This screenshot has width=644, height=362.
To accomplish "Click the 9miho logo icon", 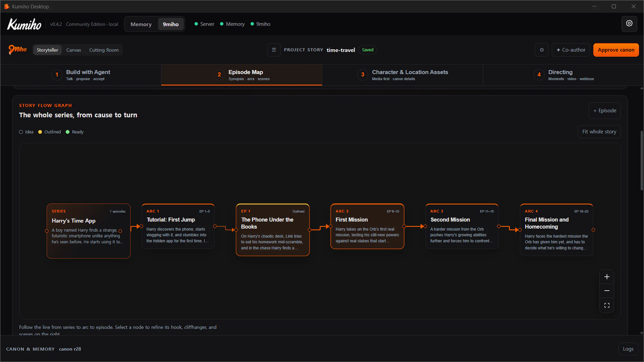I will pos(17,50).
